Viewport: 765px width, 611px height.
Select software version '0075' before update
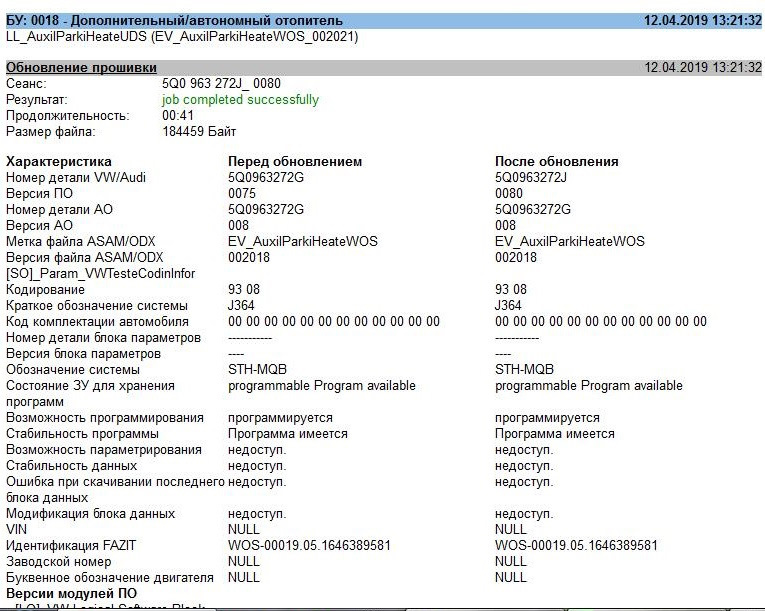click(x=242, y=194)
